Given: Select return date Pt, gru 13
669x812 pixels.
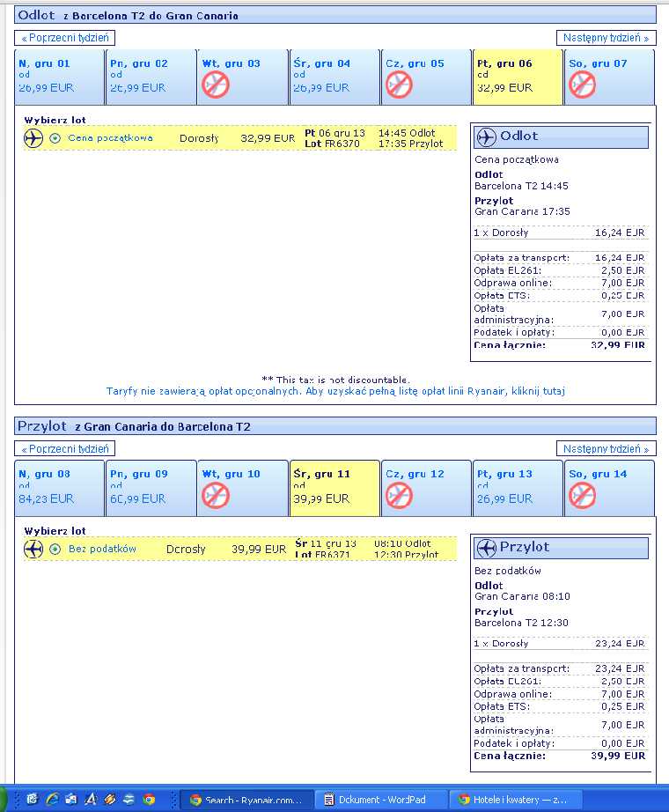Looking at the screenshot, I should point(518,488).
